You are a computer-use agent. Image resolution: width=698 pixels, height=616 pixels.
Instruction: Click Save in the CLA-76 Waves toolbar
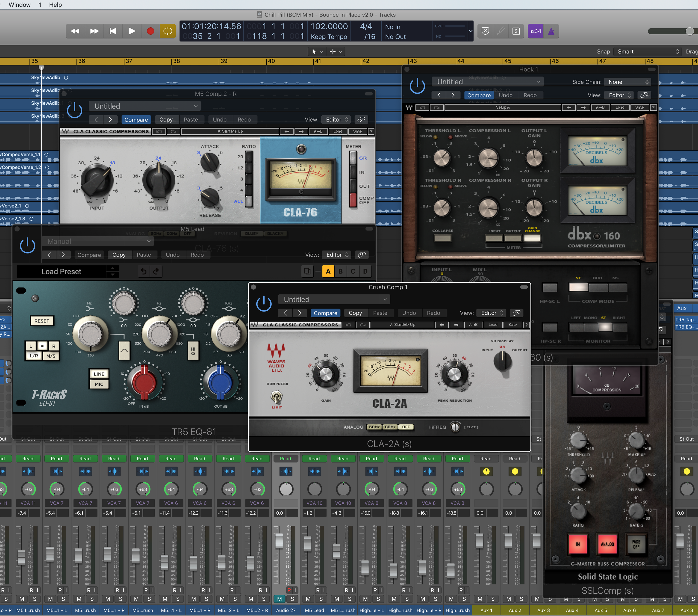pyautogui.click(x=358, y=132)
